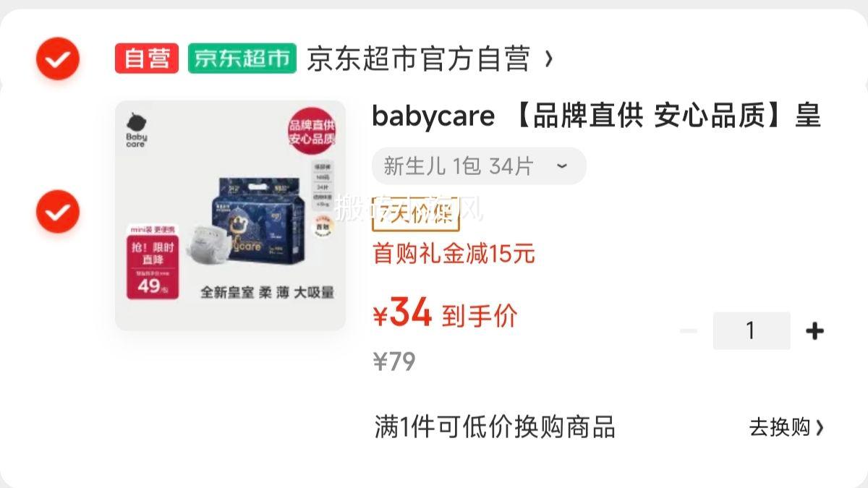Screen dimensions: 868x488
Task: Tap the ¥79 original price
Action: coord(394,361)
